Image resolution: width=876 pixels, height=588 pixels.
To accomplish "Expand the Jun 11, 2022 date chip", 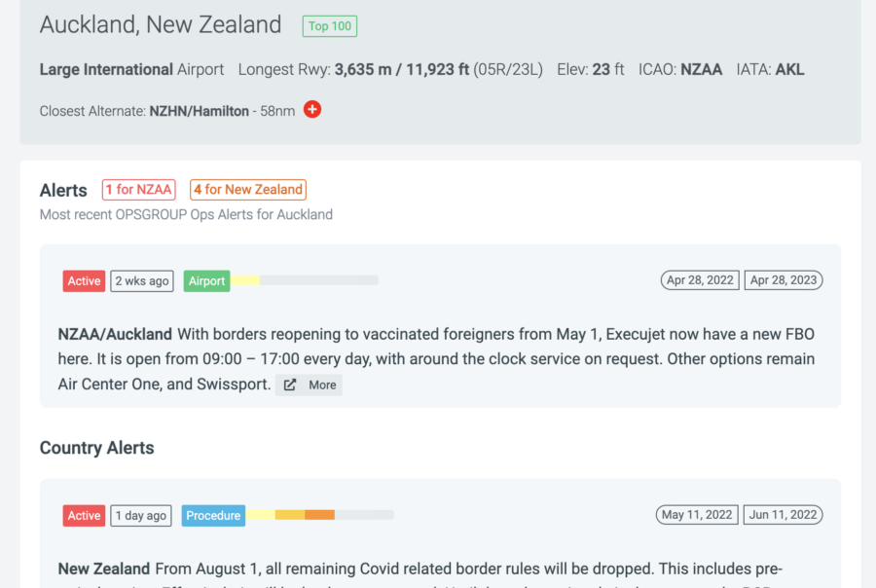I will [x=784, y=514].
